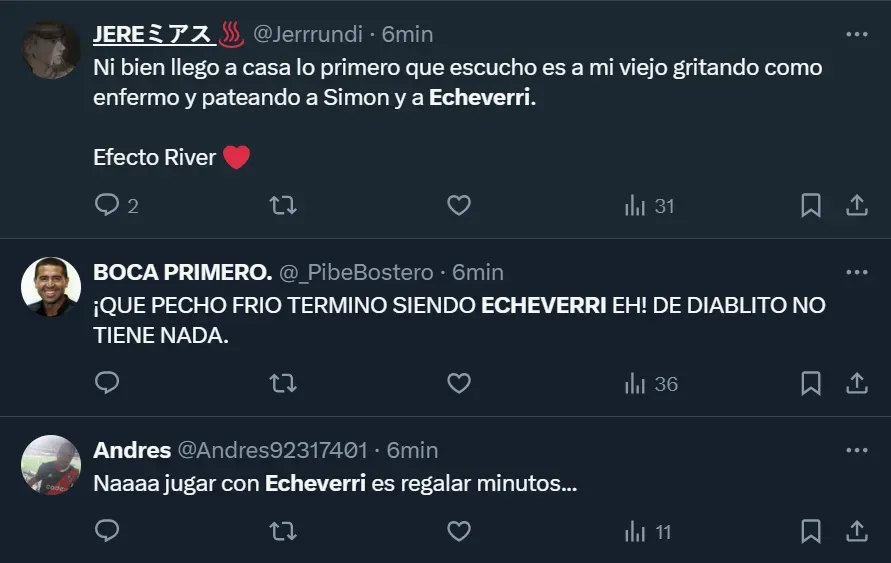Open BOCA PRIMERO profile avatar
The height and width of the screenshot is (563, 891).
pyautogui.click(x=51, y=287)
